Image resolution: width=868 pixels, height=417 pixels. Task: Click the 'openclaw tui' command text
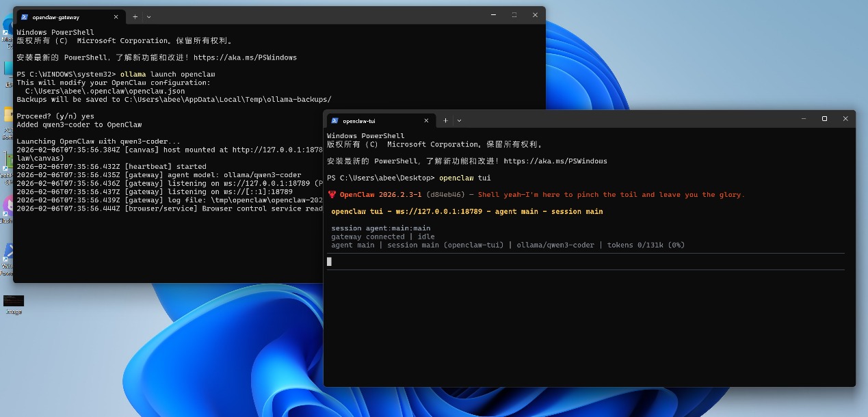[x=465, y=178]
